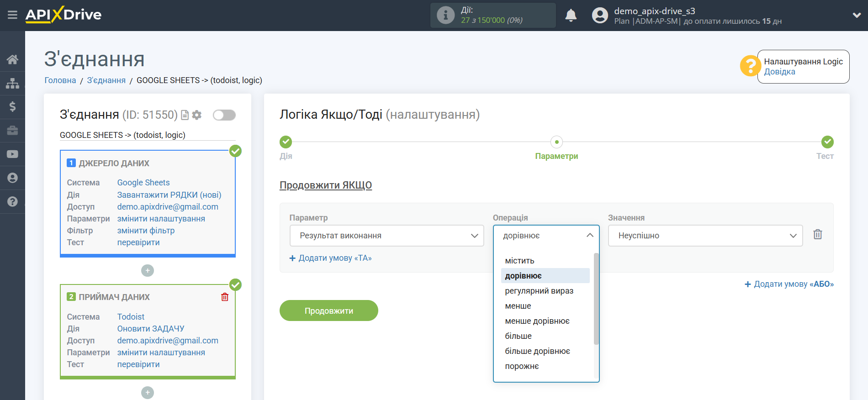Go to Тест step marker
Viewport: 868px width, 400px height.
[827, 142]
